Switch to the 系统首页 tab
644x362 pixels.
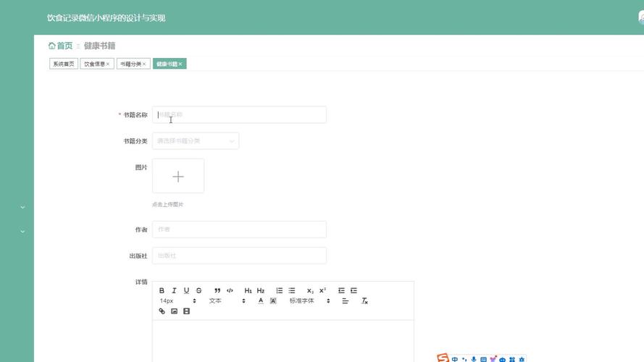(63, 64)
